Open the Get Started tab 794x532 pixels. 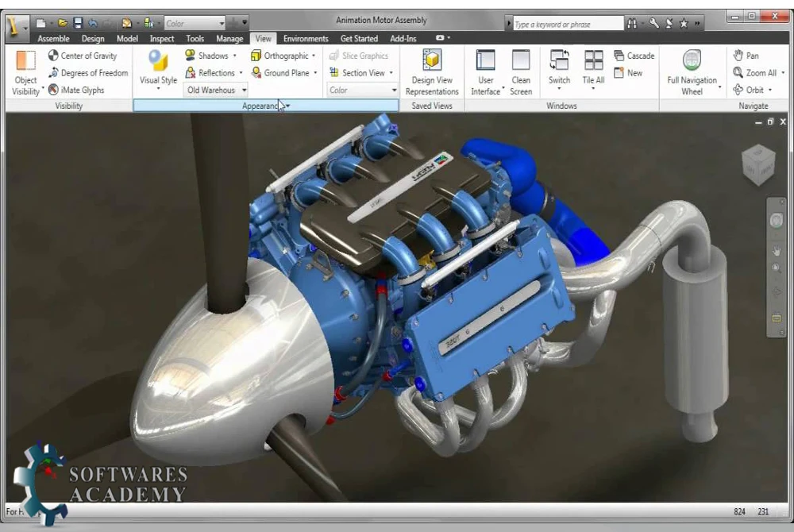[x=359, y=38]
